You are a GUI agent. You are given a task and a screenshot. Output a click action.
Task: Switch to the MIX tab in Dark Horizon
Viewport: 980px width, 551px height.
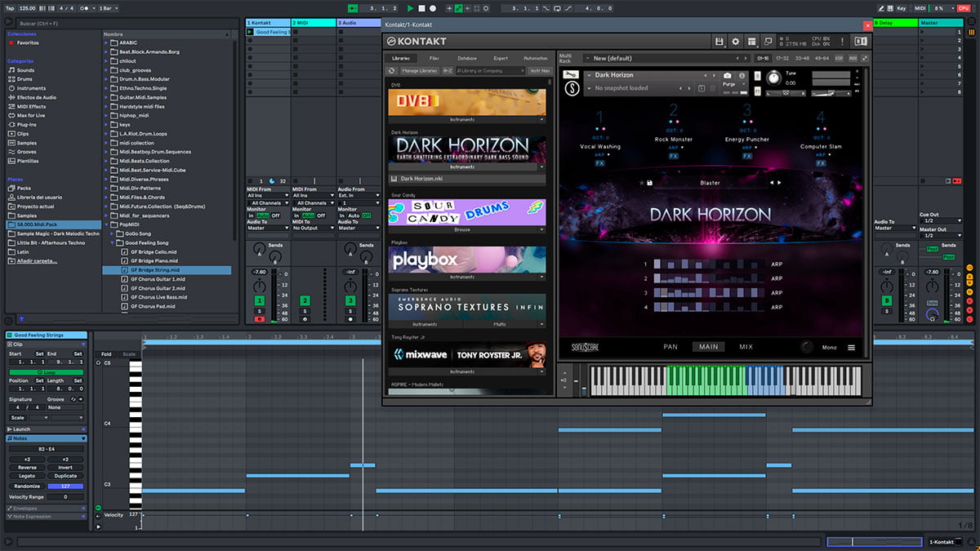pyautogui.click(x=746, y=347)
